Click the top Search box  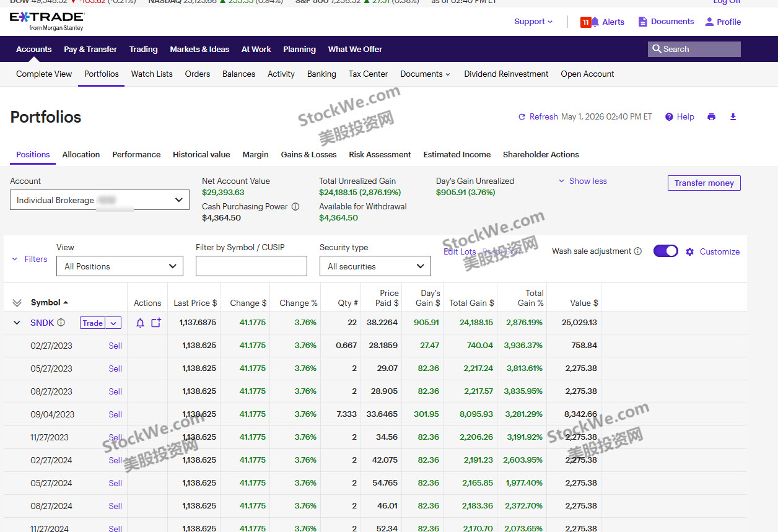[x=694, y=49]
